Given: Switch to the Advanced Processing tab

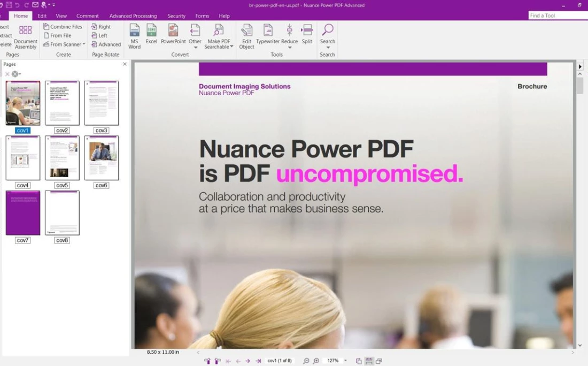Looking at the screenshot, I should click(x=133, y=16).
